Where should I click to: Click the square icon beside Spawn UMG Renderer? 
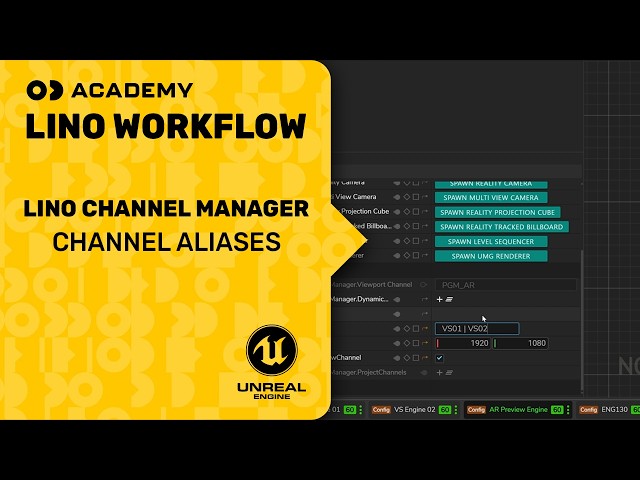[416, 256]
